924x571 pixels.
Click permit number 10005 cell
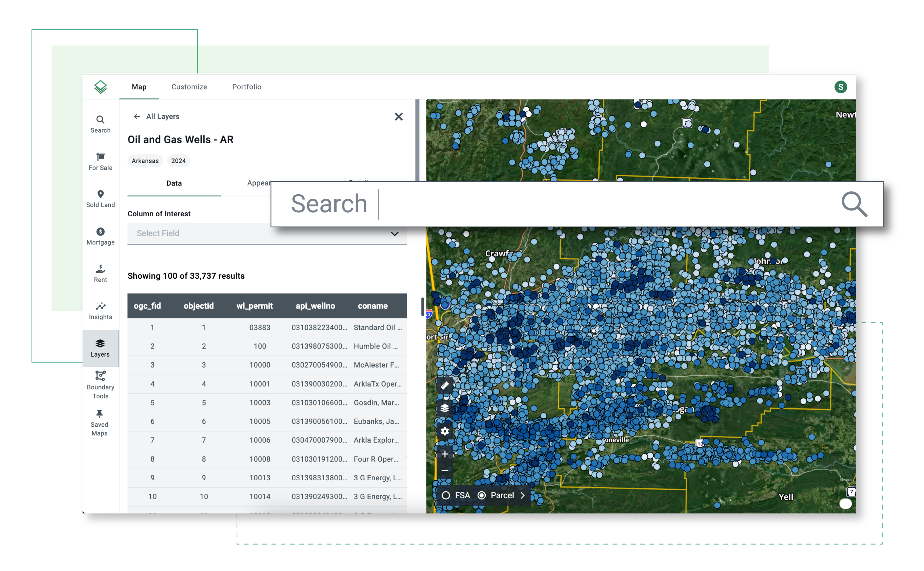pyautogui.click(x=260, y=422)
